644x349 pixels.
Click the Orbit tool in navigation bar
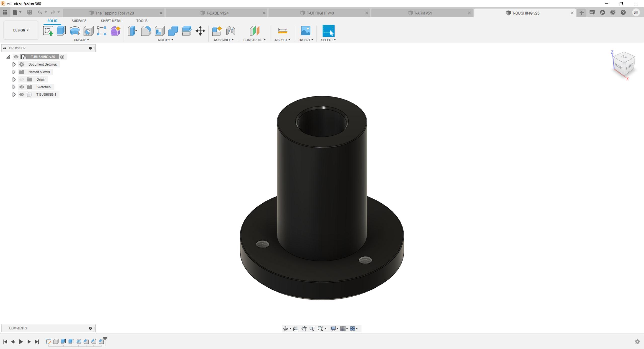[285, 329]
